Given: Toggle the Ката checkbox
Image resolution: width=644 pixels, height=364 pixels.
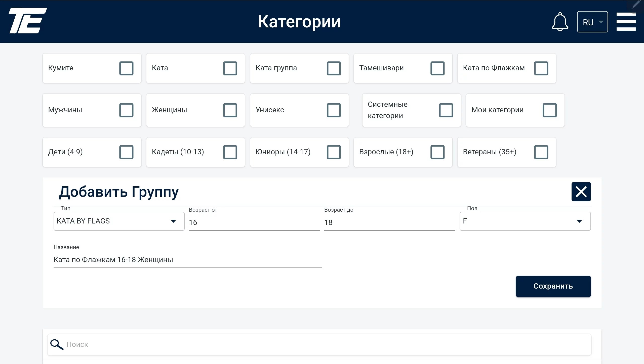Looking at the screenshot, I should [230, 68].
